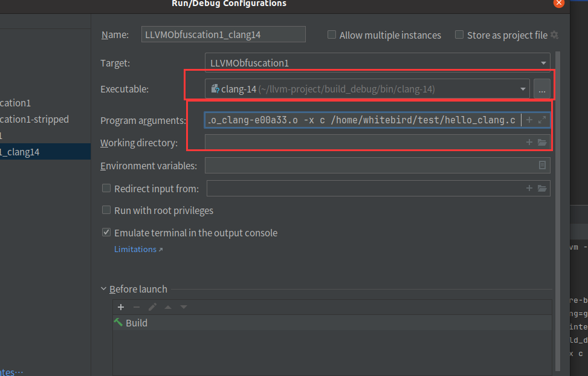The width and height of the screenshot is (588, 376).
Task: Click the Environment variables field
Action: [377, 165]
